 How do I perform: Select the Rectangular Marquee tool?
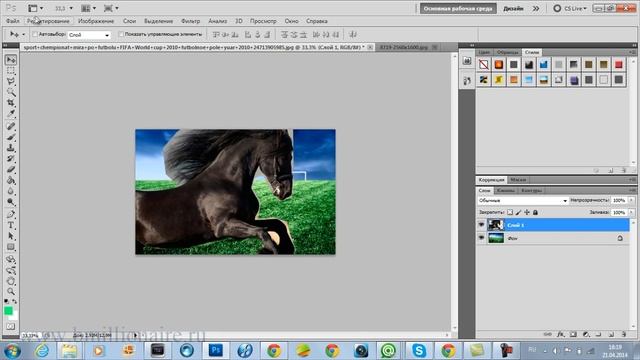tap(11, 71)
